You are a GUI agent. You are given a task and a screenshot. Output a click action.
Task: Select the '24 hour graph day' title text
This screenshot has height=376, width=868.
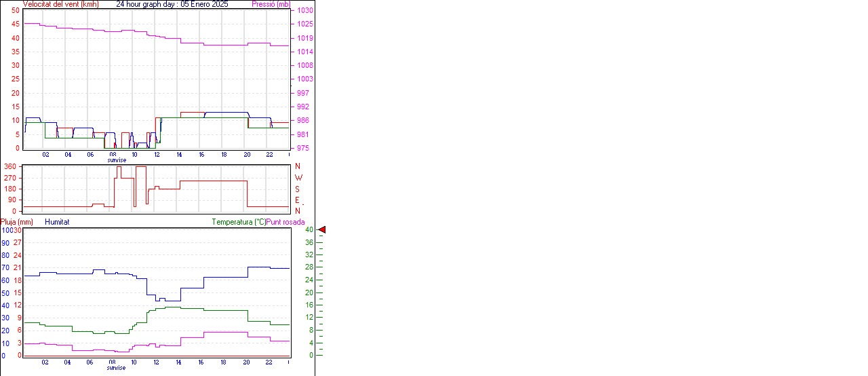click(x=172, y=4)
